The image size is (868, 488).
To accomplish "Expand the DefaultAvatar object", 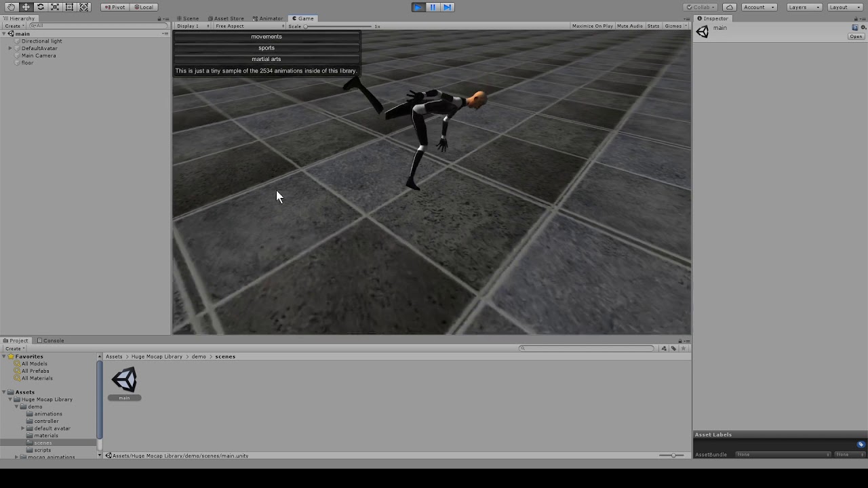I will (10, 49).
